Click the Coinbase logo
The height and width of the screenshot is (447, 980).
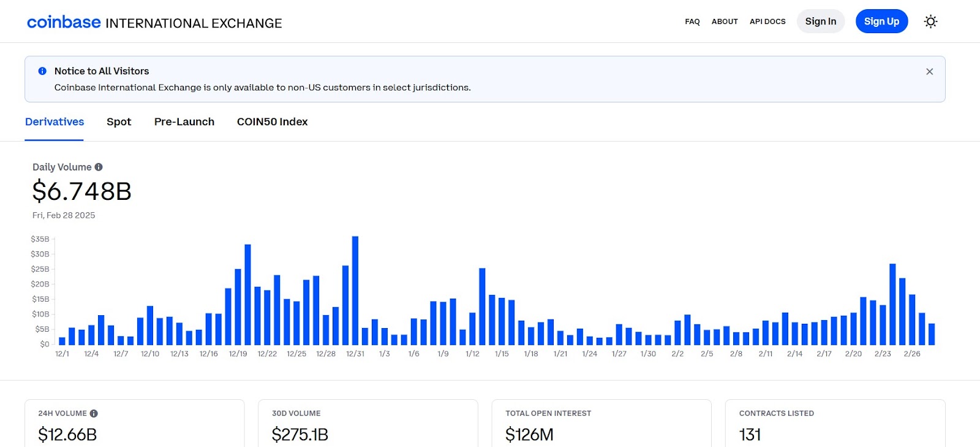tap(64, 22)
